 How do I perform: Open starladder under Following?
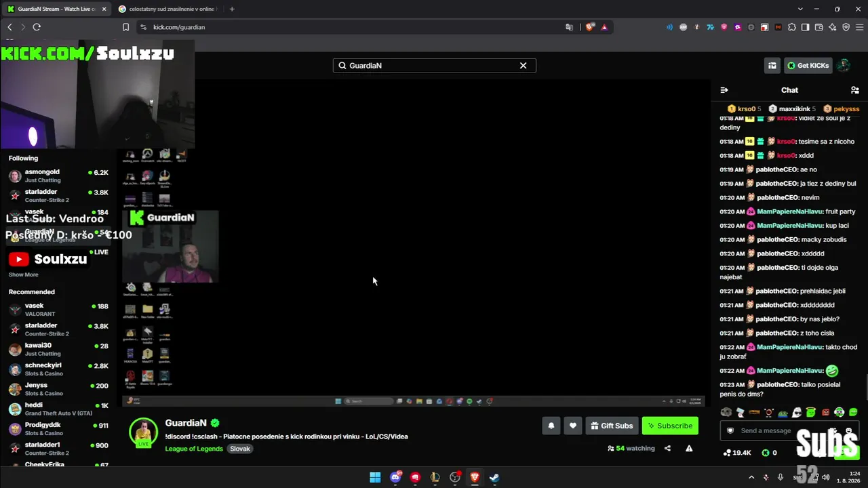58,196
